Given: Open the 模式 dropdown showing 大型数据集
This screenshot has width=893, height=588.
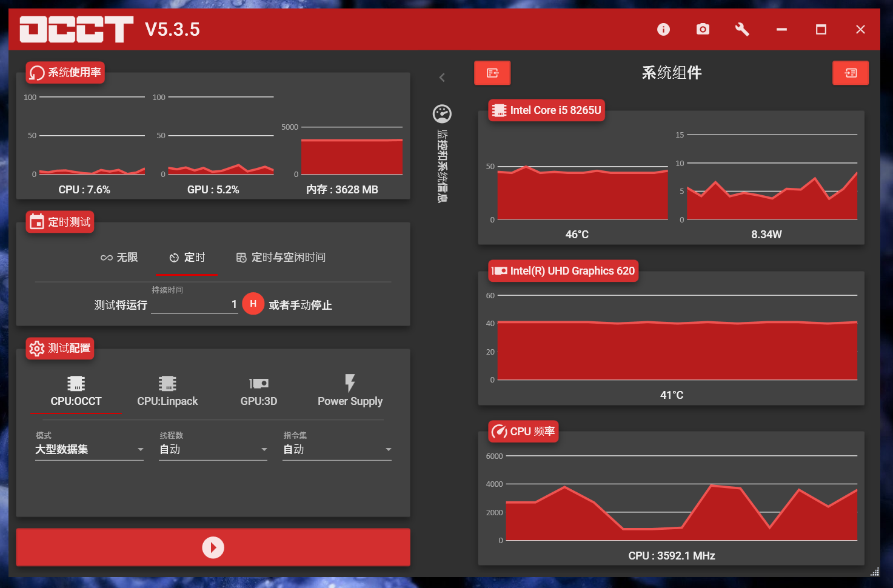Looking at the screenshot, I should point(89,449).
